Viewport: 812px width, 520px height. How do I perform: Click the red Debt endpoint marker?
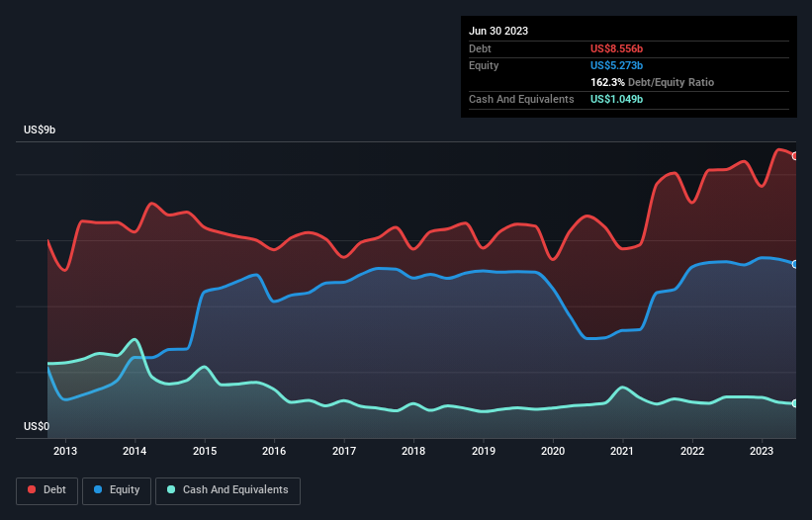795,156
